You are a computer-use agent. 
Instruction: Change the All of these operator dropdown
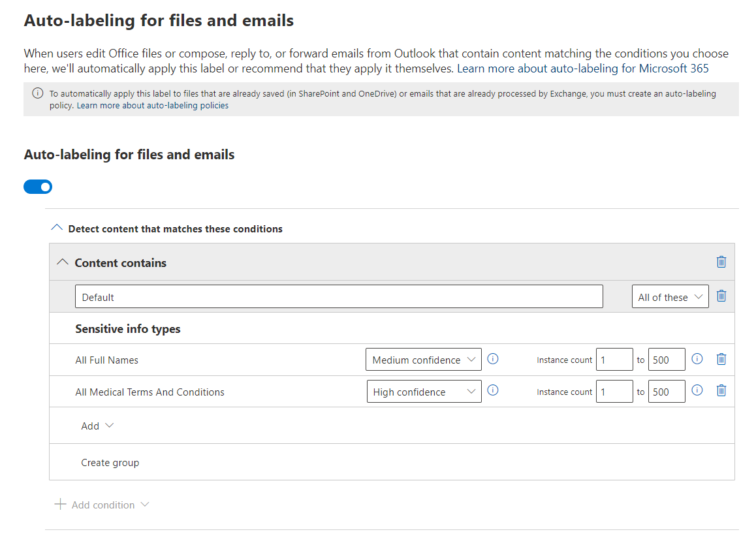(670, 297)
